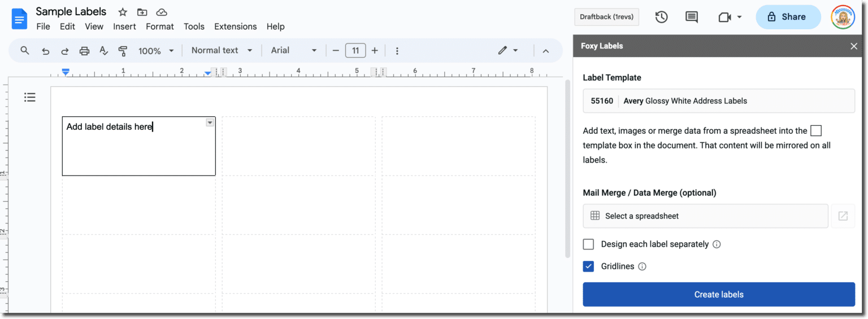Image resolution: width=868 pixels, height=319 pixels.
Task: Close the Foxy Labels sidebar
Action: [854, 46]
